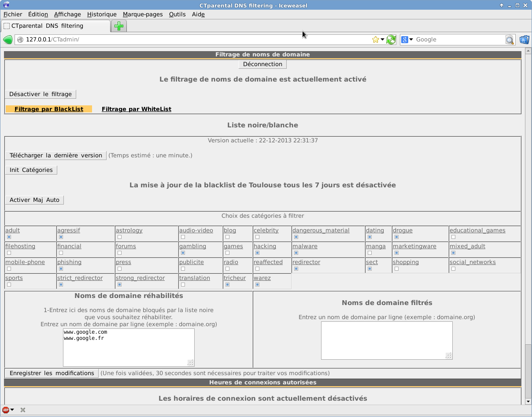The height and width of the screenshot is (417, 532).
Task: Open bookmark star dropdown arrow
Action: 382,40
